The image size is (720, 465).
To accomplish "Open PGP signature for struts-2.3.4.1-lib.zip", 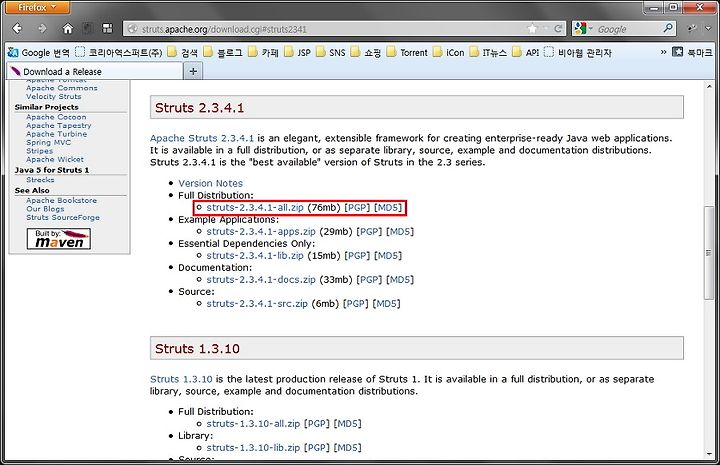I will [x=357, y=255].
